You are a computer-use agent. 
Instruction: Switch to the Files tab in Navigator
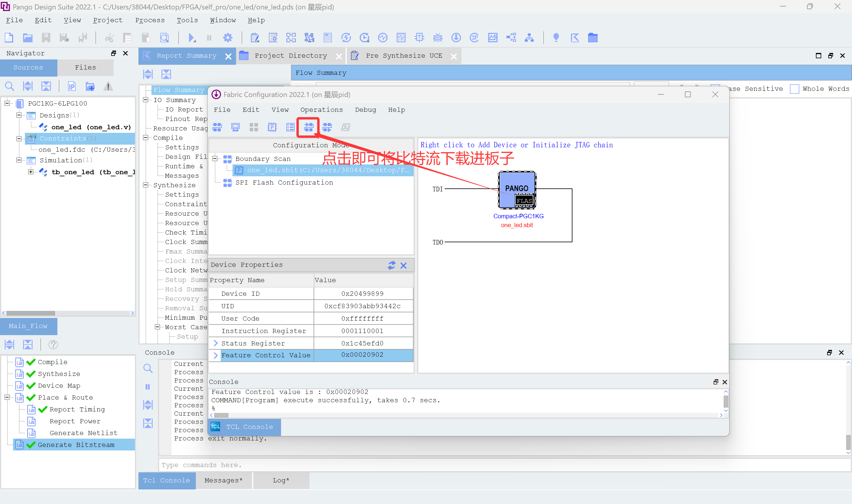[x=85, y=68]
